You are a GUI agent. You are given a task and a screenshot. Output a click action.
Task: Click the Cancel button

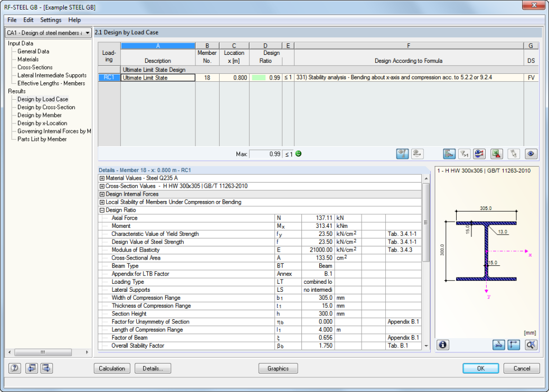point(522,369)
